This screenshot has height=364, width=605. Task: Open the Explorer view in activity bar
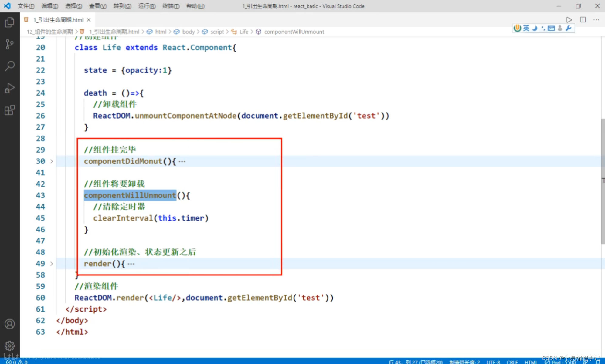click(x=10, y=22)
